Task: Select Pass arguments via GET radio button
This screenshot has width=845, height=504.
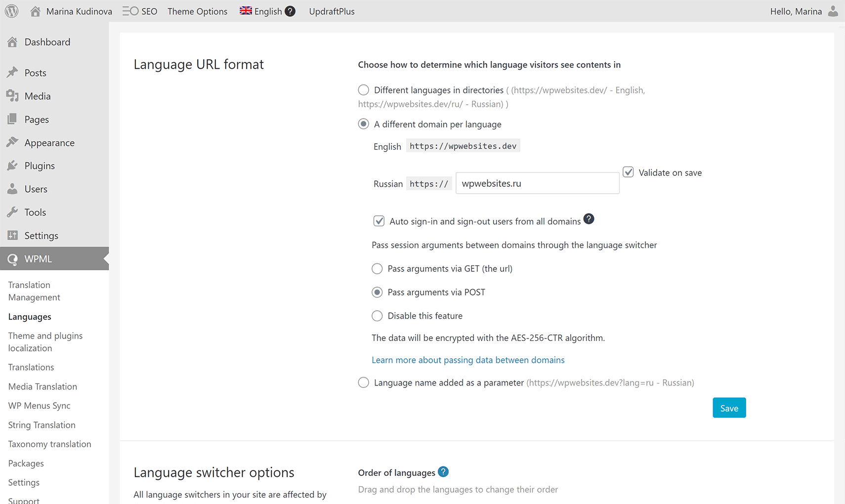Action: pos(377,268)
